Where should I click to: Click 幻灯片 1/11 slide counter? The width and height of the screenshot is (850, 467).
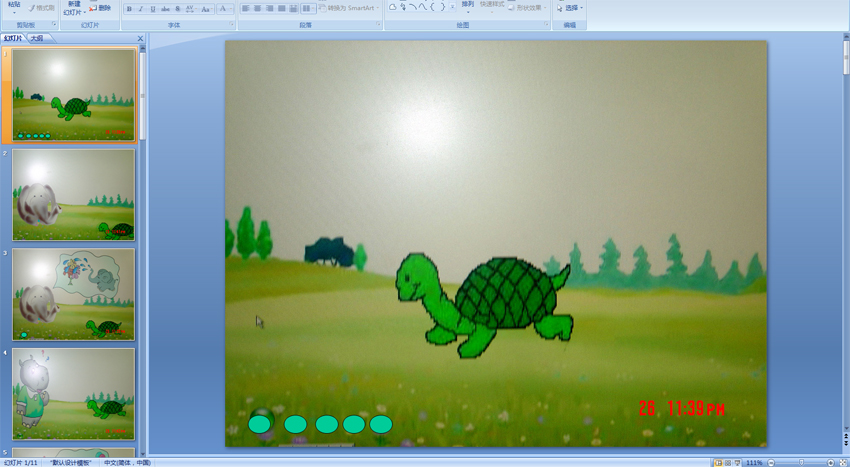21,463
